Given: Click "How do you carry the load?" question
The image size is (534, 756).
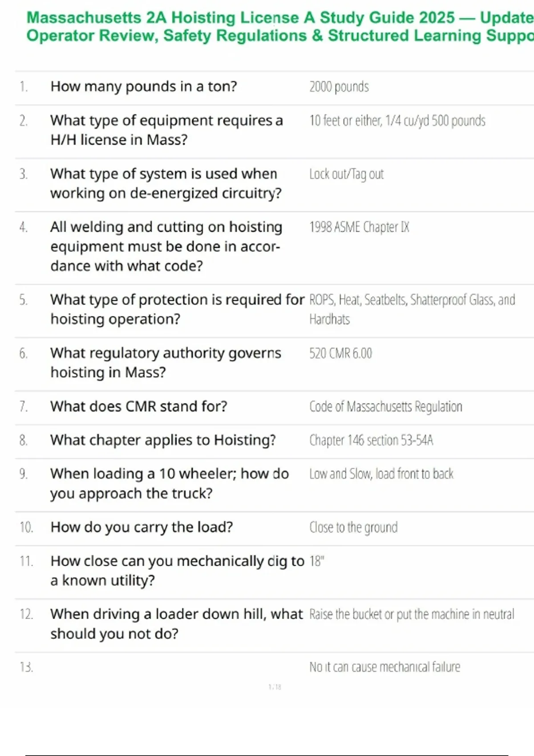Looking at the screenshot, I should [142, 527].
